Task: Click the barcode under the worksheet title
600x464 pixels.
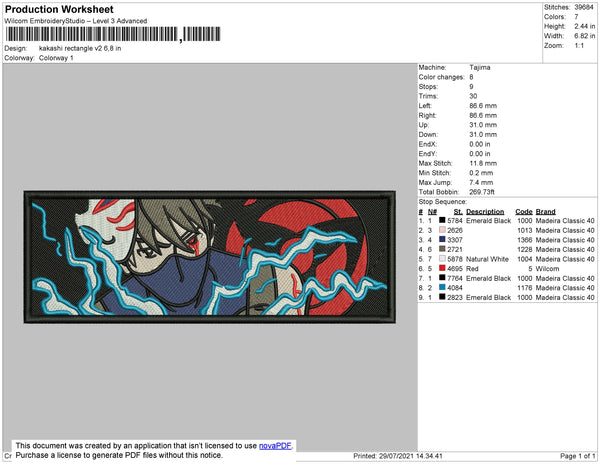Action: (x=113, y=34)
